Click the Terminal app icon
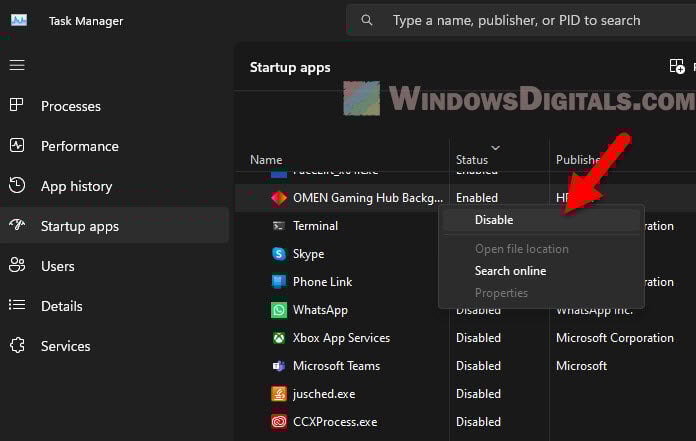Image resolution: width=696 pixels, height=441 pixels. [279, 226]
